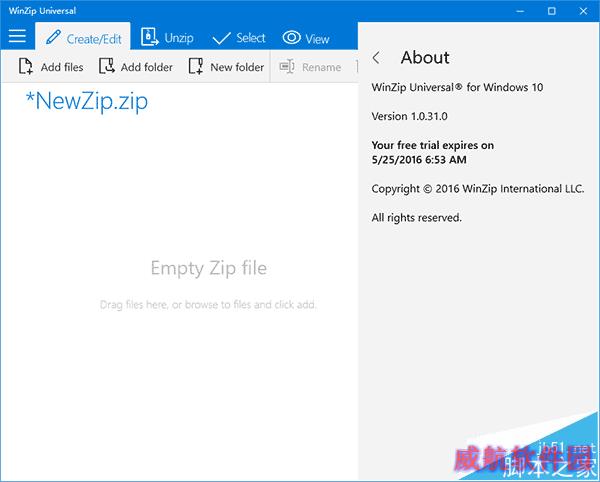Click the Empty Zip file text
This screenshot has height=482, width=600.
209,268
